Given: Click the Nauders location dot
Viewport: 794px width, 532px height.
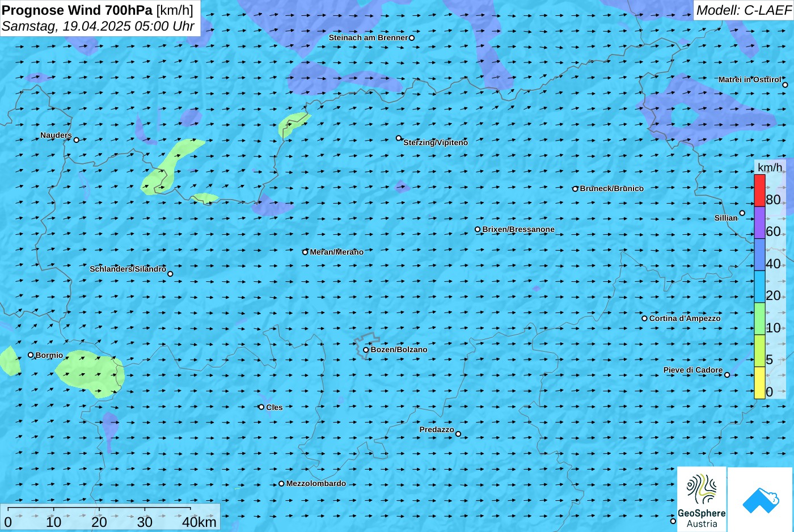Looking at the screenshot, I should [x=77, y=140].
